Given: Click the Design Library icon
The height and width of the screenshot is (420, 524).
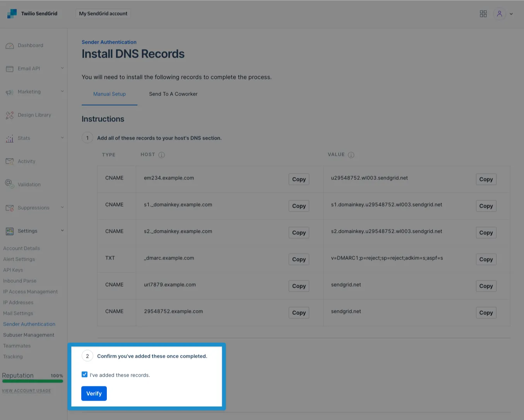Looking at the screenshot, I should click(10, 115).
